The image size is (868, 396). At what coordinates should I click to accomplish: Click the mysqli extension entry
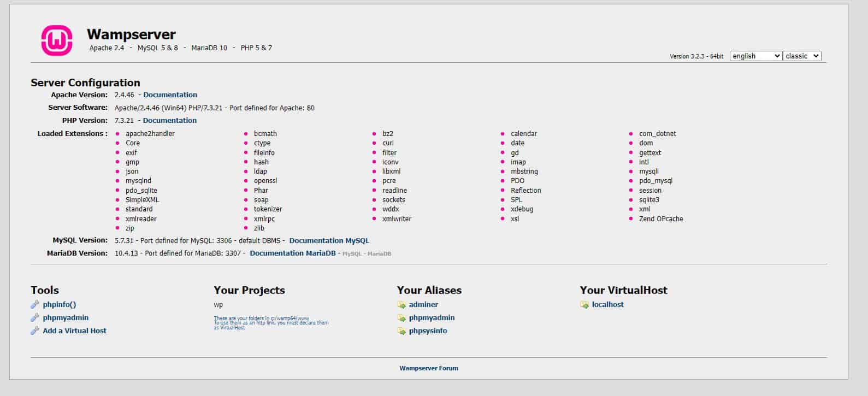point(649,172)
